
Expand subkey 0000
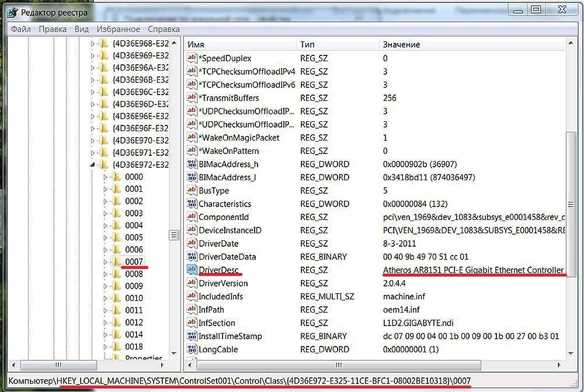pos(105,177)
